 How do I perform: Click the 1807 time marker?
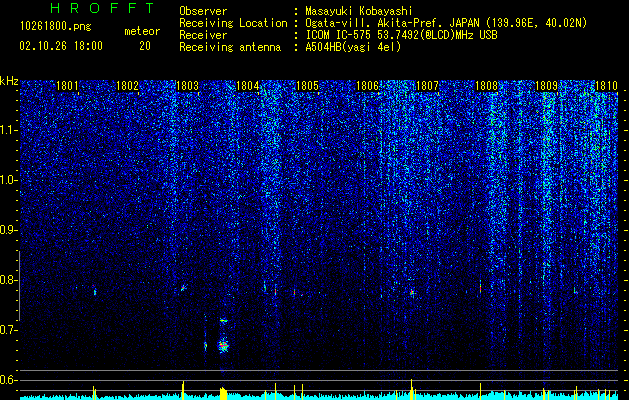[427, 86]
